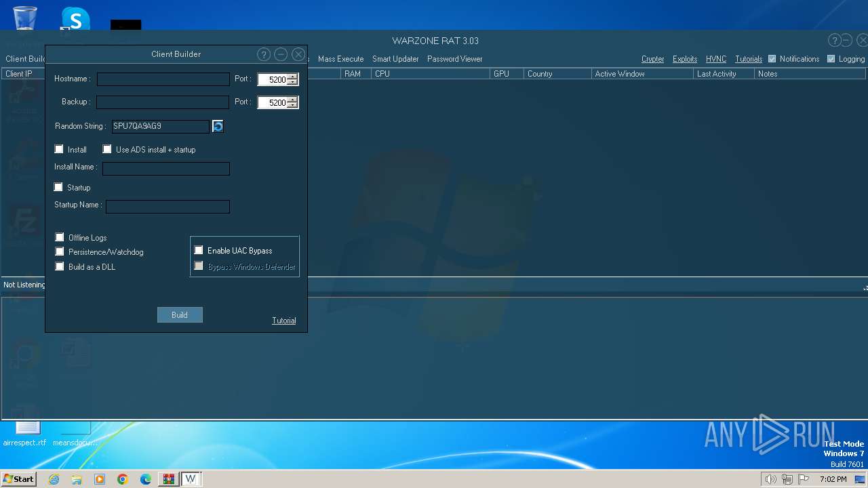This screenshot has height=488, width=868.
Task: Click the Notes column header
Action: point(810,74)
